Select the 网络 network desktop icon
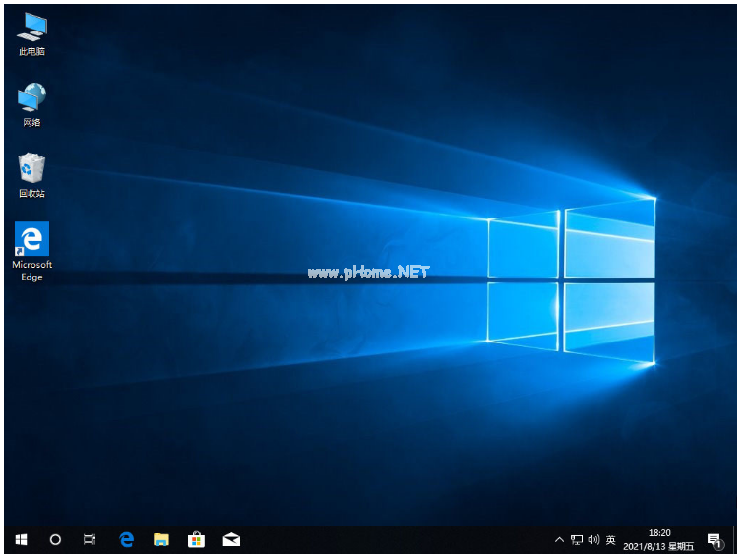This screenshot has height=560, width=747. pos(31,104)
